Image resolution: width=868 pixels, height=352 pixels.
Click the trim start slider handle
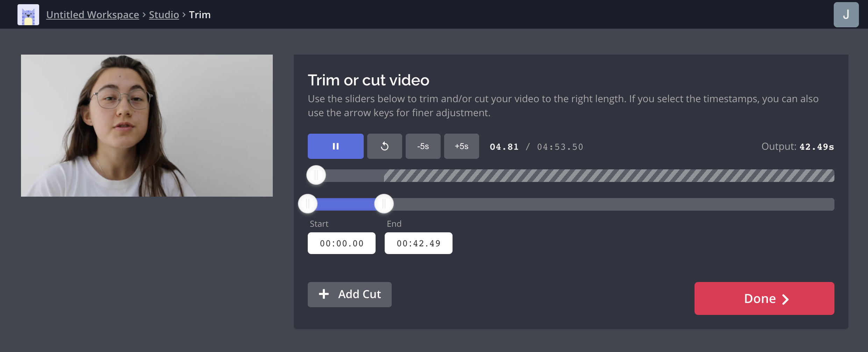(x=308, y=204)
